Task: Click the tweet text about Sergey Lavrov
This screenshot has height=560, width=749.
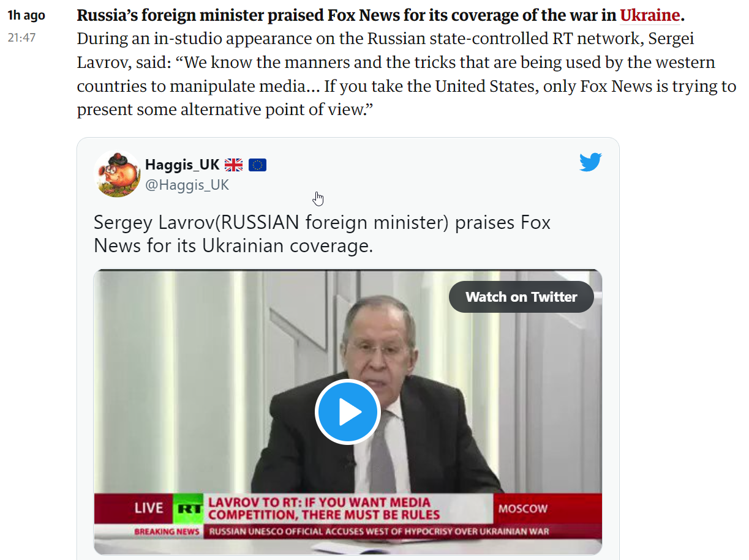Action: [x=322, y=234]
